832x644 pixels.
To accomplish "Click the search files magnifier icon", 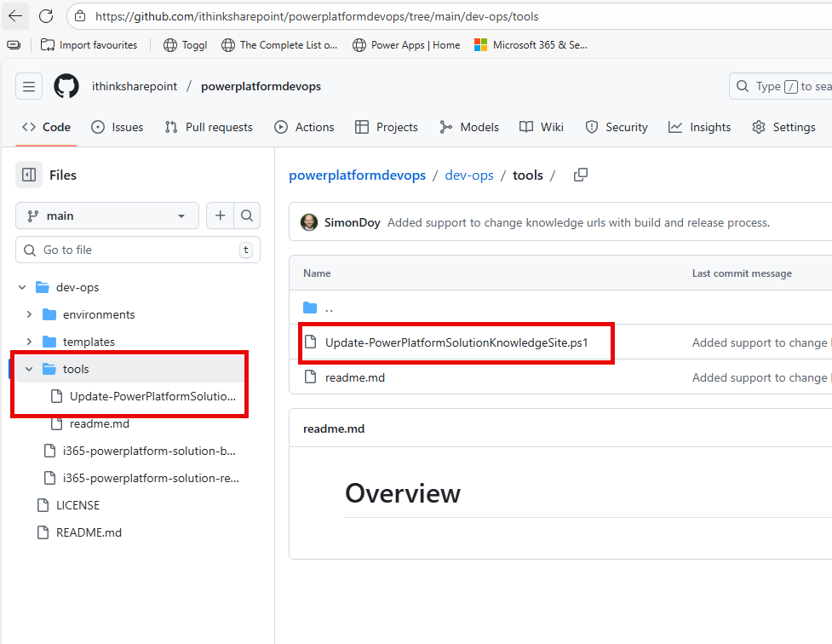I will [247, 216].
